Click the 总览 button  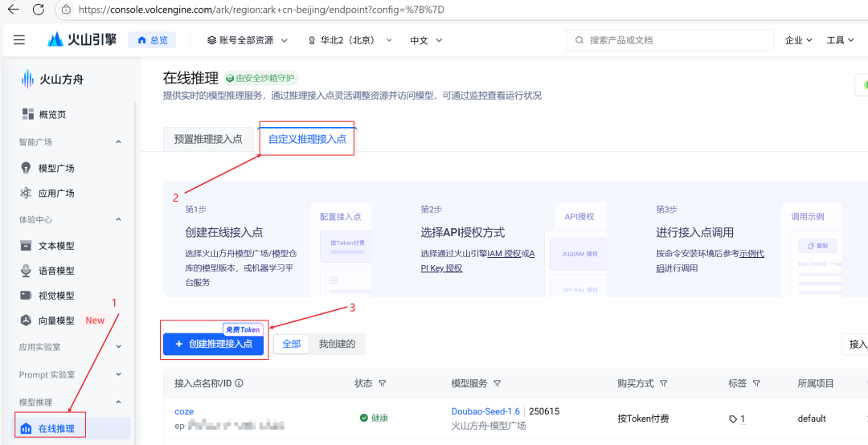[x=152, y=40]
